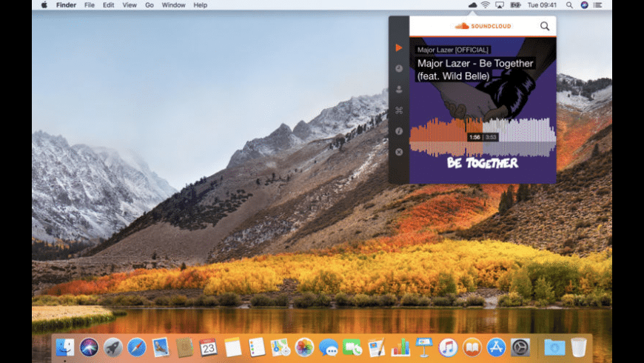Viewport: 644px width, 363px height.
Task: Click the quit X icon in sidebar
Action: [399, 152]
